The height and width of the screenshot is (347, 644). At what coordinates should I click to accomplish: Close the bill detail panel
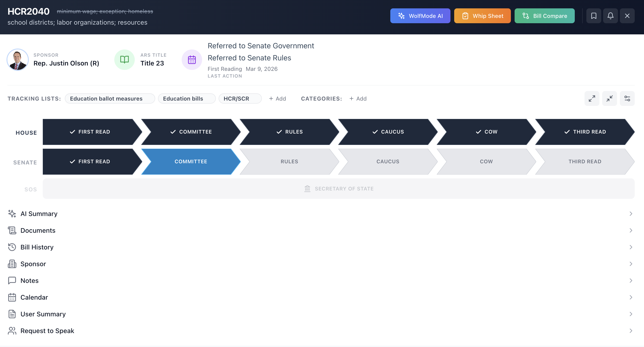627,16
